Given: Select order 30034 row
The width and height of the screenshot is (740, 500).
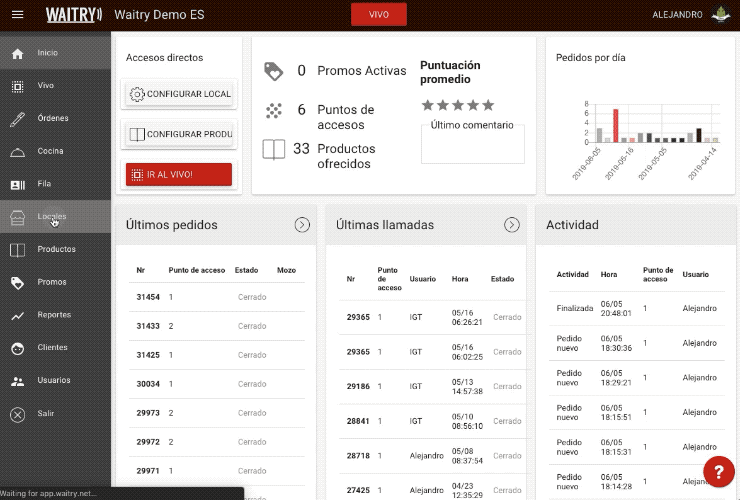Looking at the screenshot, I should (x=217, y=384).
